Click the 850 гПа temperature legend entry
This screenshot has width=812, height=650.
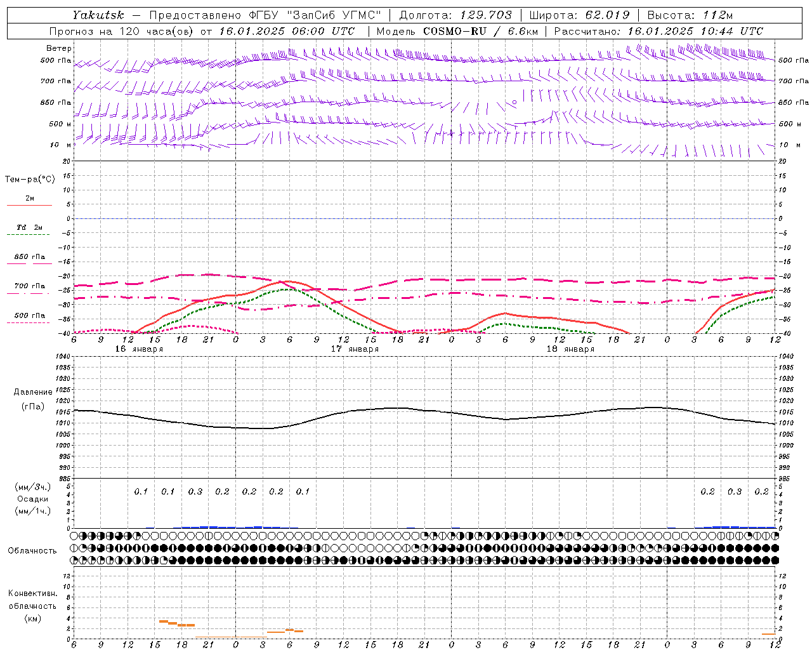click(x=29, y=257)
